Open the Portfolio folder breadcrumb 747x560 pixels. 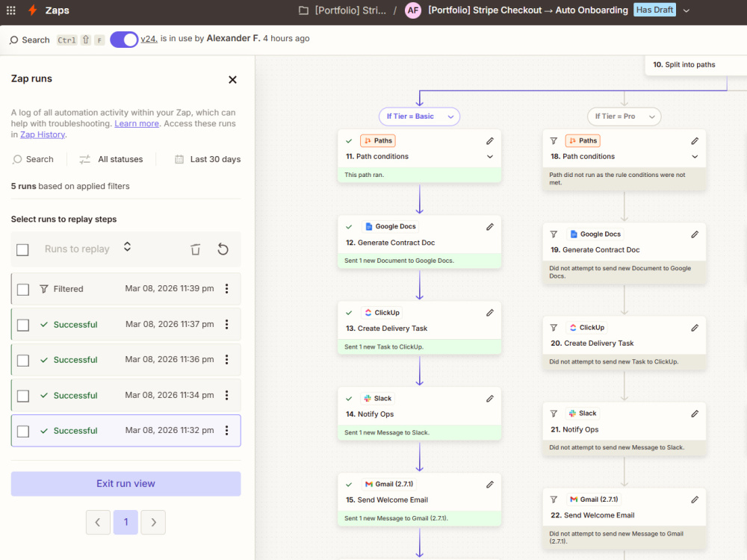(x=343, y=10)
